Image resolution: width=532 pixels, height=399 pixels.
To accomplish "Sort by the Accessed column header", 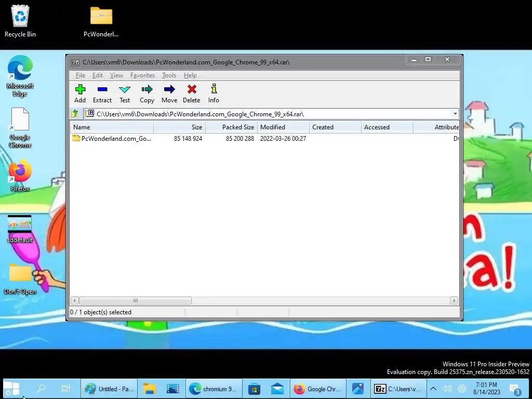I will [x=387, y=127].
